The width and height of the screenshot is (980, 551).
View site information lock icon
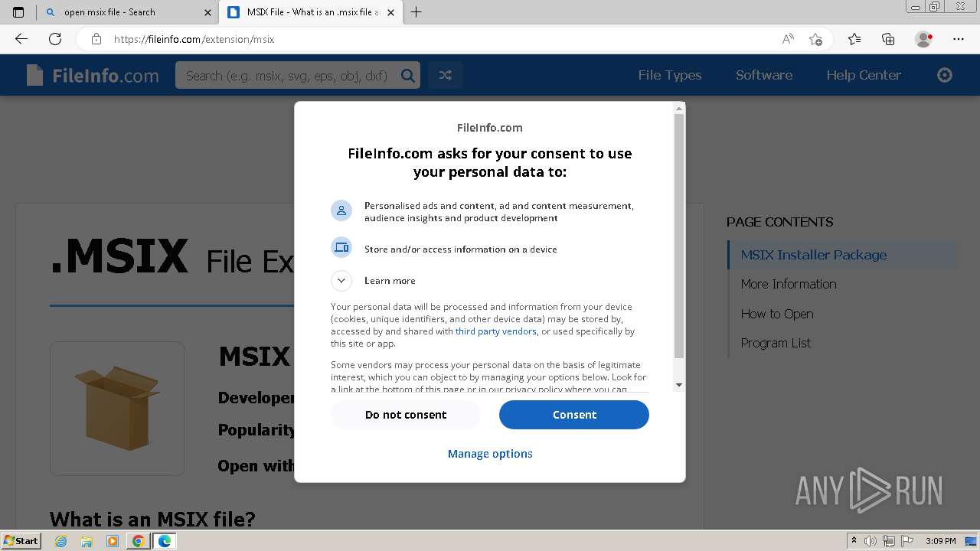tap(96, 39)
